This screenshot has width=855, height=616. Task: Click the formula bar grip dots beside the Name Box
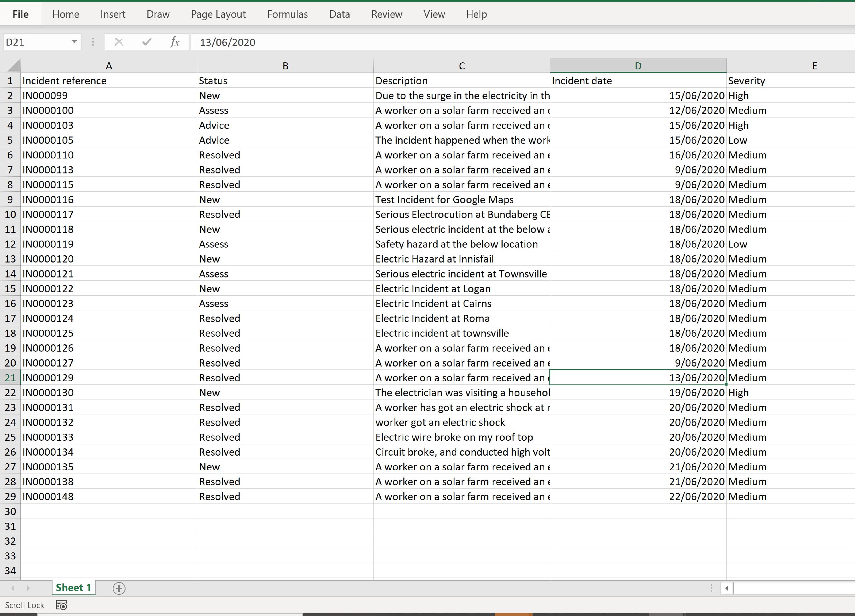[x=93, y=42]
